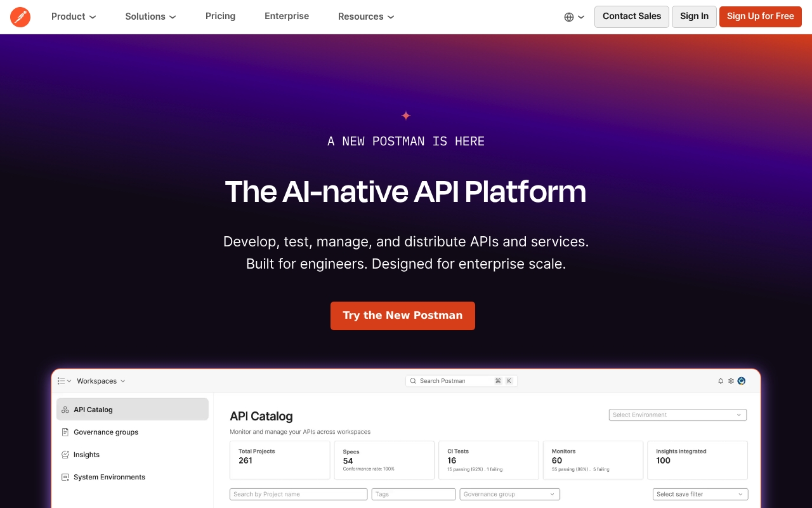This screenshot has height=508, width=812.
Task: Focus the Search Postman field
Action: tap(462, 381)
